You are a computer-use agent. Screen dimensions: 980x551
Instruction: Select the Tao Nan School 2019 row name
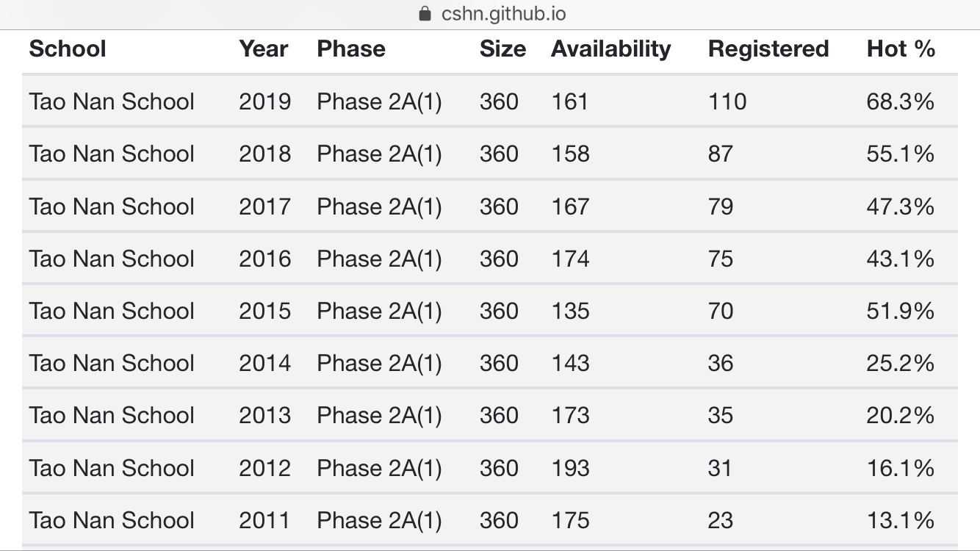click(112, 101)
